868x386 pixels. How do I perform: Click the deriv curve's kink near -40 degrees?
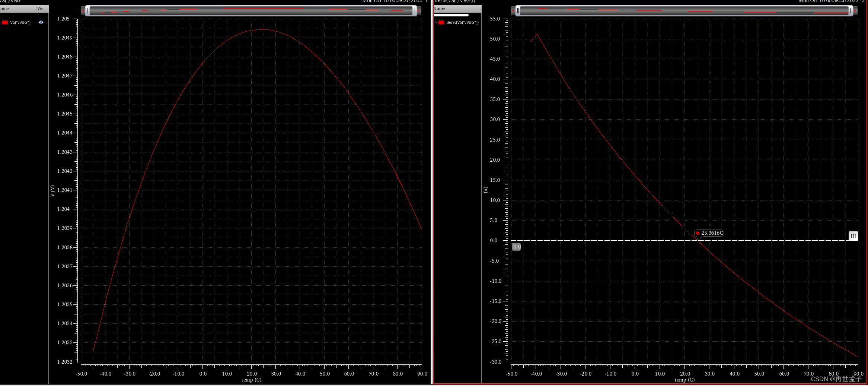click(537, 34)
